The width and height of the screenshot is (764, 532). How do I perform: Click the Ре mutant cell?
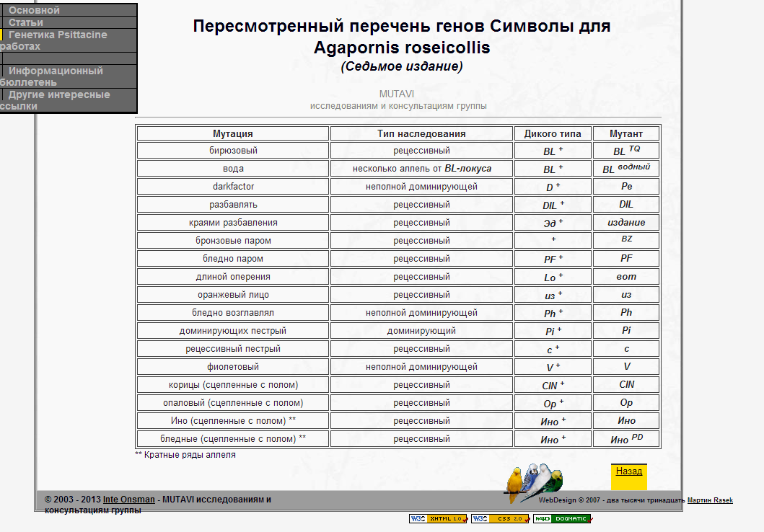pyautogui.click(x=626, y=187)
